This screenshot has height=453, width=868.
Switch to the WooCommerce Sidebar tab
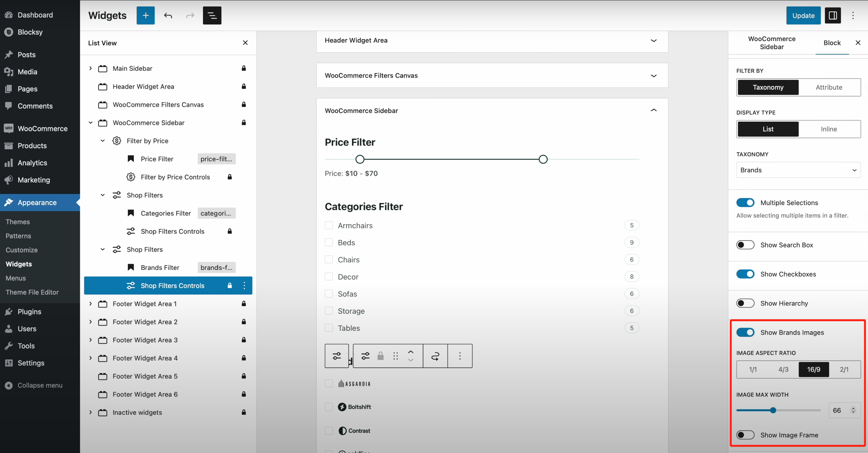[x=771, y=43]
